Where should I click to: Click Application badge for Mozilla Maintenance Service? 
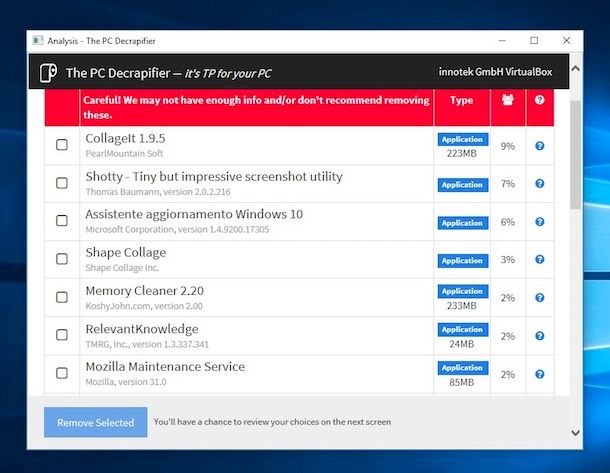click(x=463, y=368)
